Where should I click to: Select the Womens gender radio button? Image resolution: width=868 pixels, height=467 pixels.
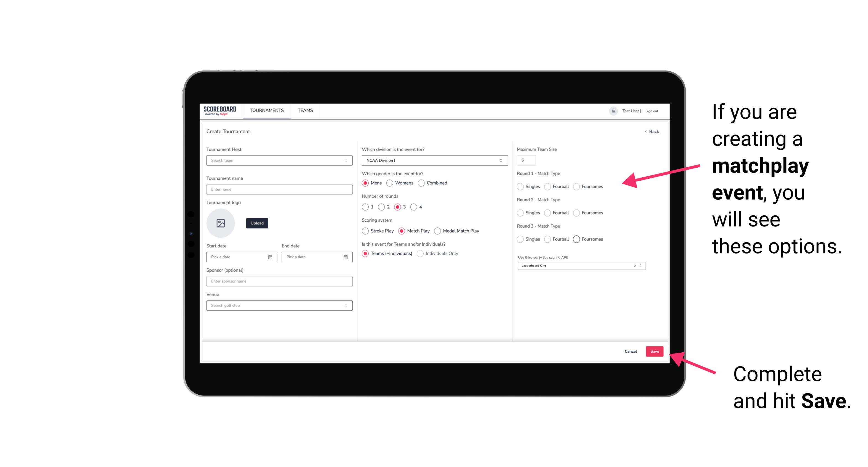click(390, 183)
